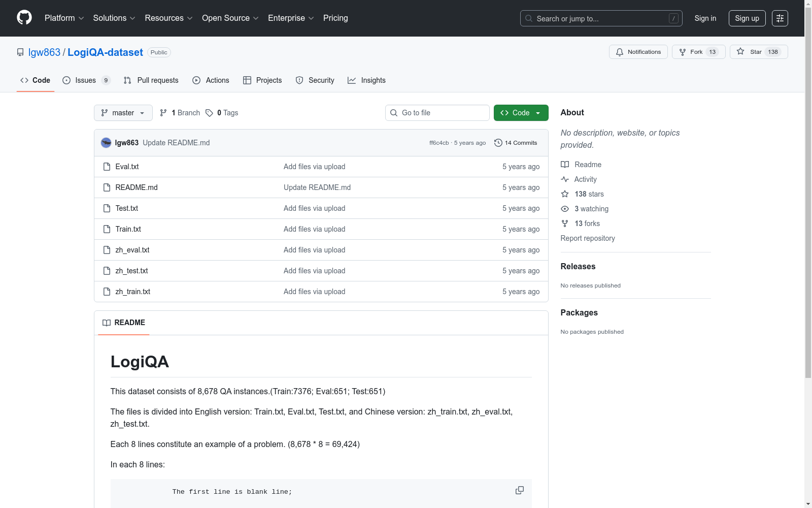Screen dimensions: 812x508
Task: Click the lgw863 author avatar
Action: (x=106, y=143)
